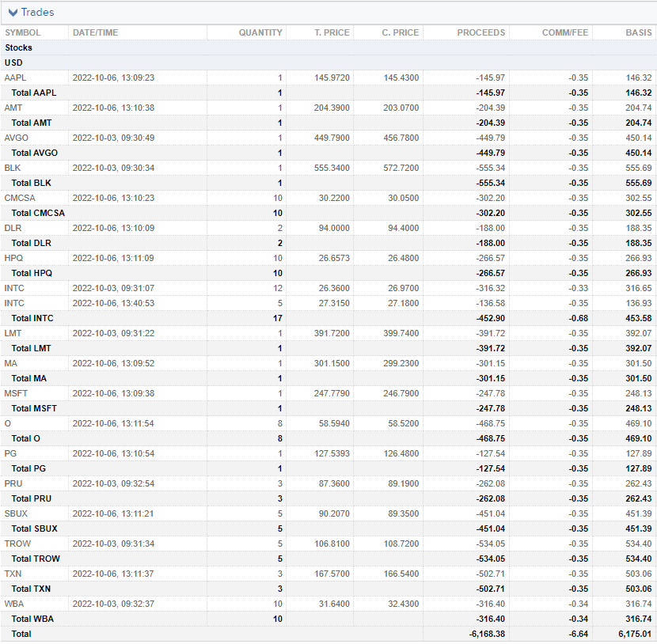Click AMT trade price 204.3900
This screenshot has height=644, width=657.
(x=332, y=108)
